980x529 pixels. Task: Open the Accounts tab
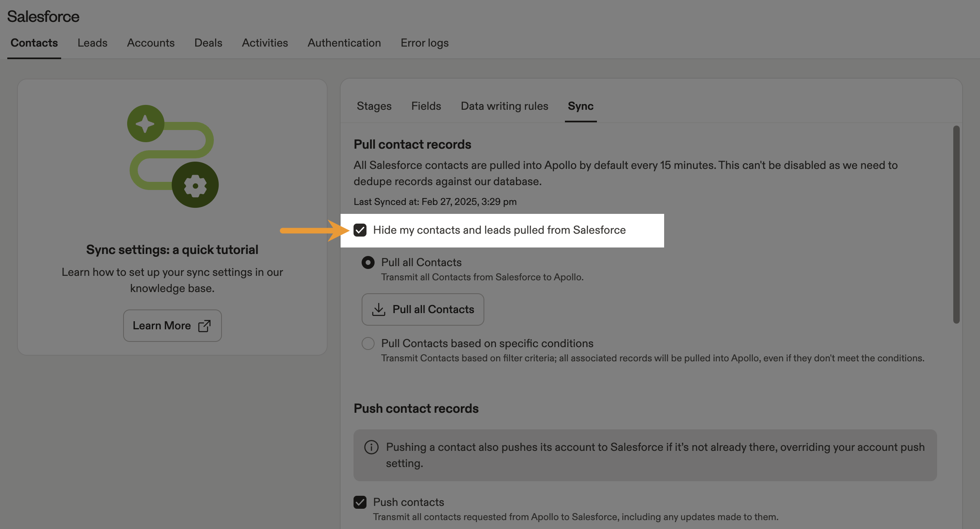click(151, 43)
